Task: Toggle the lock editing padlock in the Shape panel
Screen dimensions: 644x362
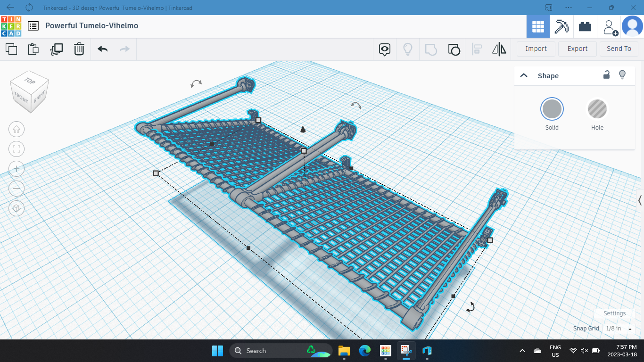Action: click(x=607, y=74)
